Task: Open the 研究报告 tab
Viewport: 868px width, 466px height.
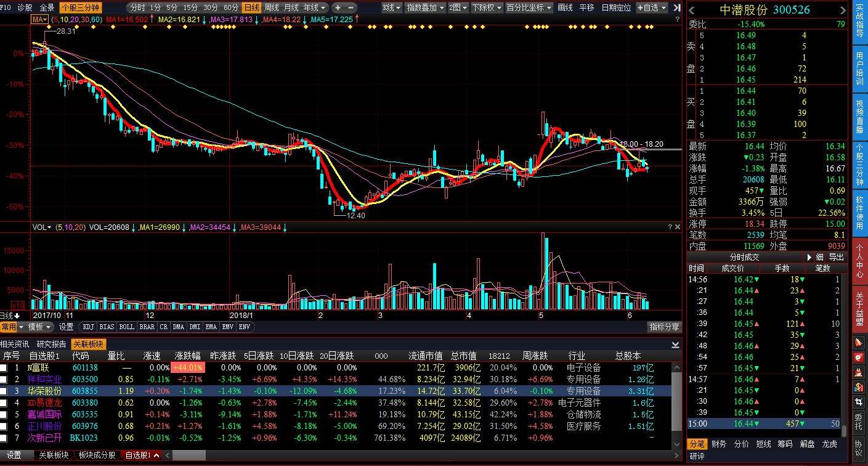Action: point(52,344)
